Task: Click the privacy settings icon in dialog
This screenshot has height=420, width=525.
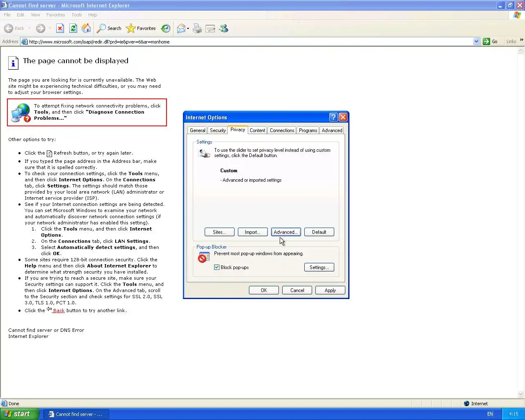Action: [204, 153]
